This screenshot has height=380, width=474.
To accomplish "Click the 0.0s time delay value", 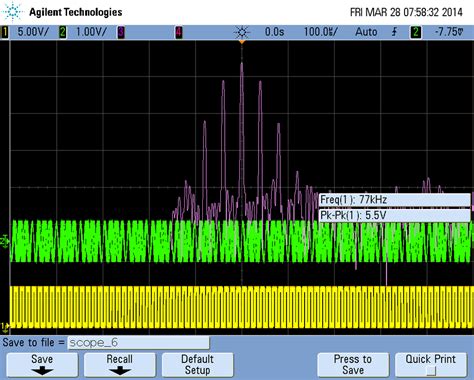I will coord(274,32).
